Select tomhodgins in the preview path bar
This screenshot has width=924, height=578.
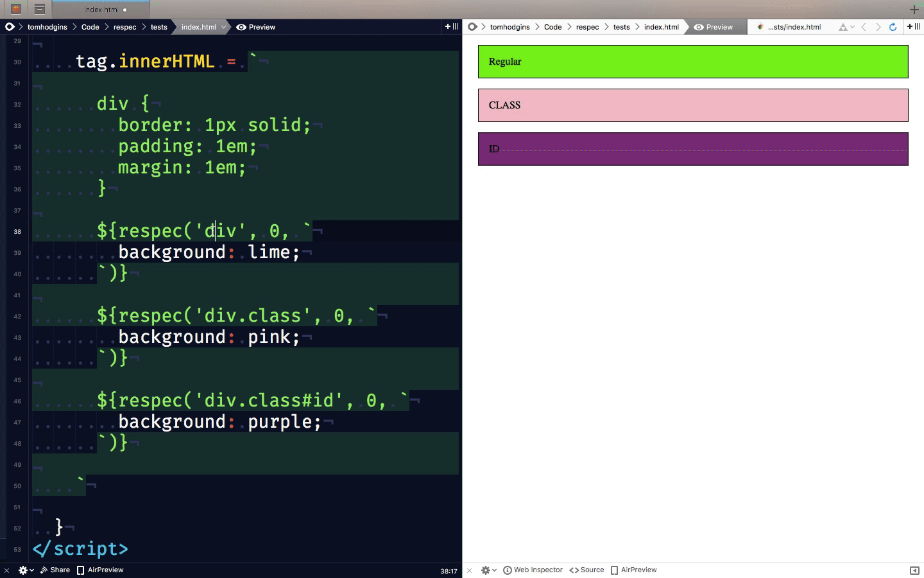[x=510, y=27]
